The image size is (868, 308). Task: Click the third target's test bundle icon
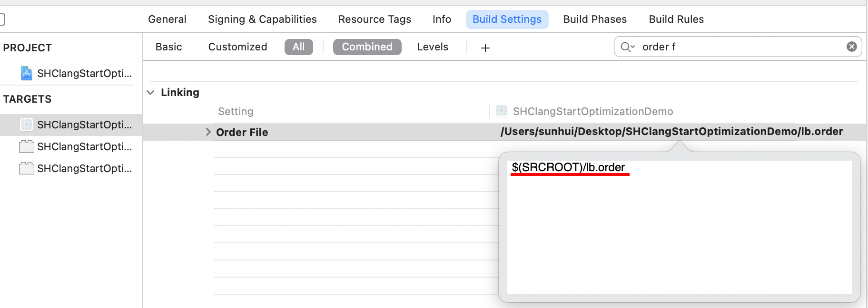(x=27, y=168)
